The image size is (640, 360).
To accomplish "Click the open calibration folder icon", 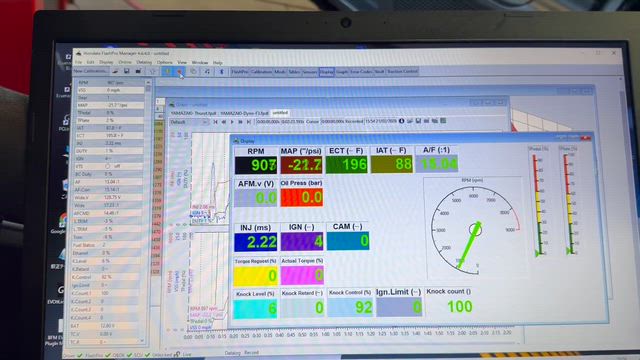I will click(116, 71).
